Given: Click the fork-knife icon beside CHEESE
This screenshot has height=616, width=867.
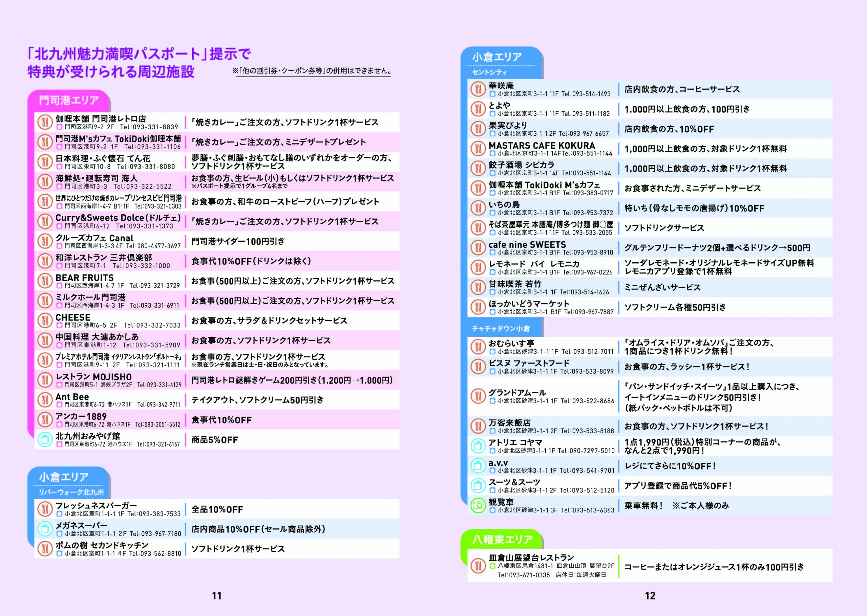Looking at the screenshot, I should click(x=45, y=321).
